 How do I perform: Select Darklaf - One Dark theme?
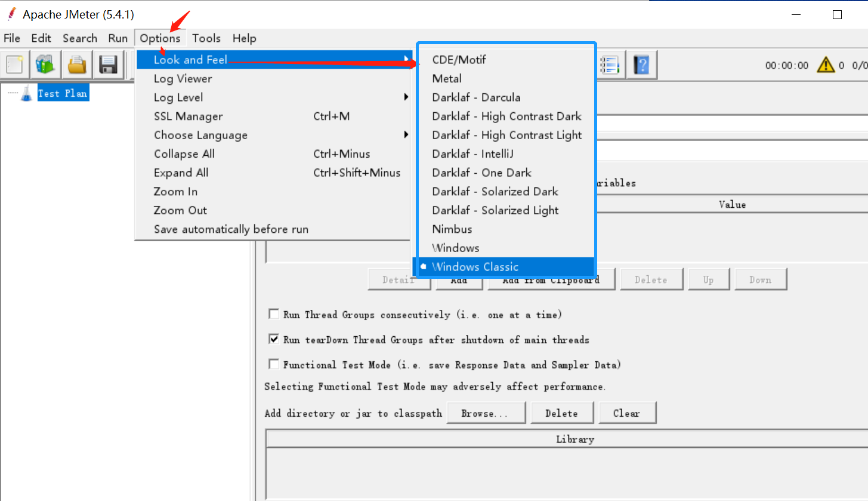tap(506, 173)
